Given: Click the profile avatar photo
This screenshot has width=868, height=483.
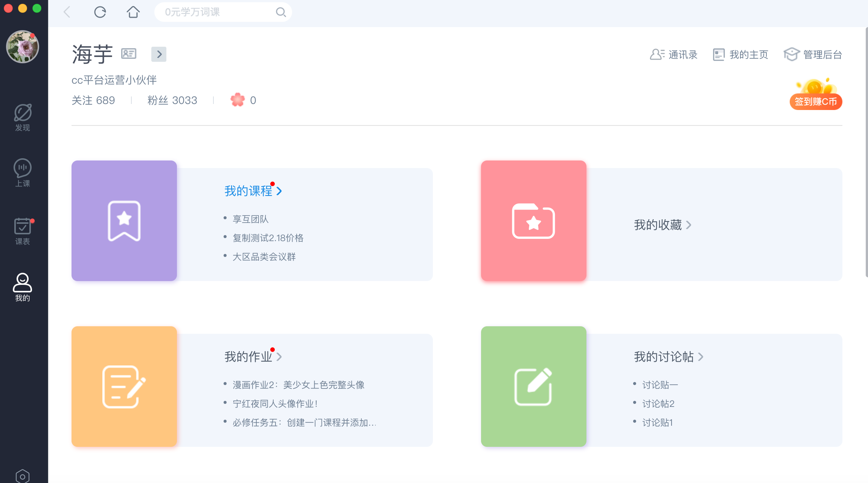Looking at the screenshot, I should [23, 46].
